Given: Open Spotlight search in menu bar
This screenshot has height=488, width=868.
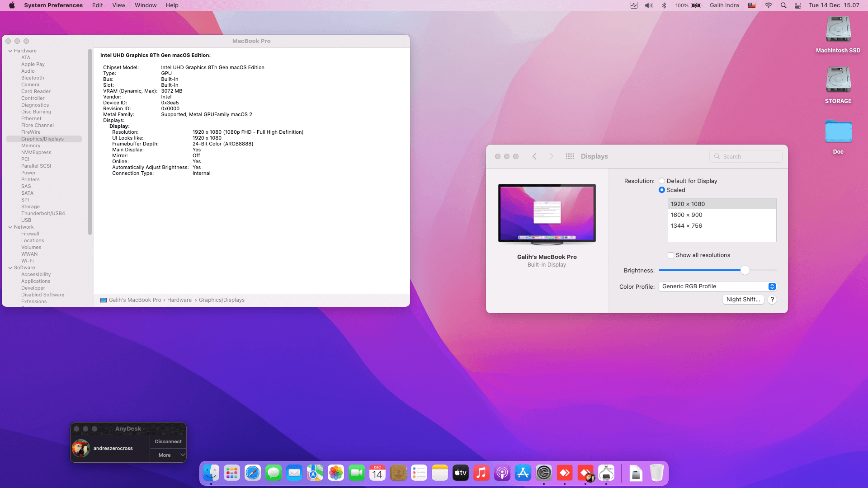Looking at the screenshot, I should 783,5.
